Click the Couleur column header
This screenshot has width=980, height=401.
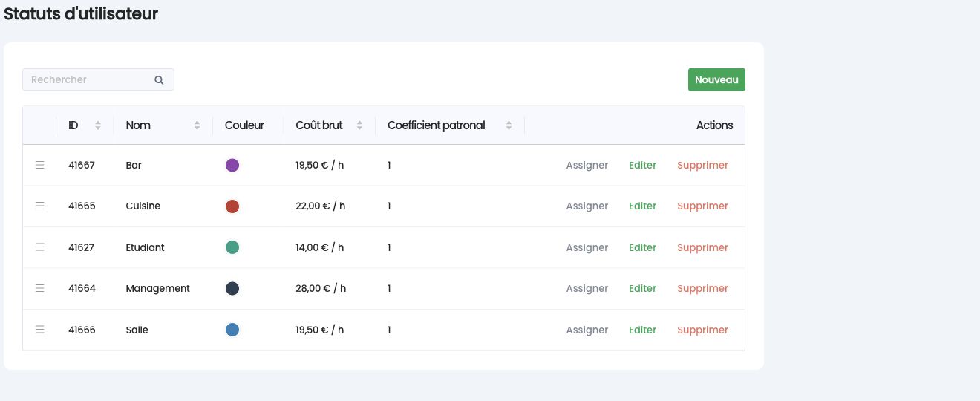click(244, 125)
